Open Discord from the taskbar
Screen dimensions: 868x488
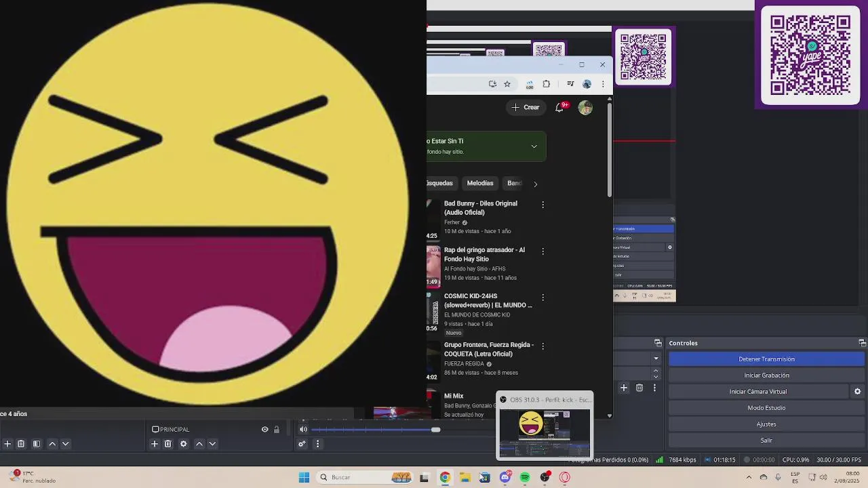(x=505, y=477)
